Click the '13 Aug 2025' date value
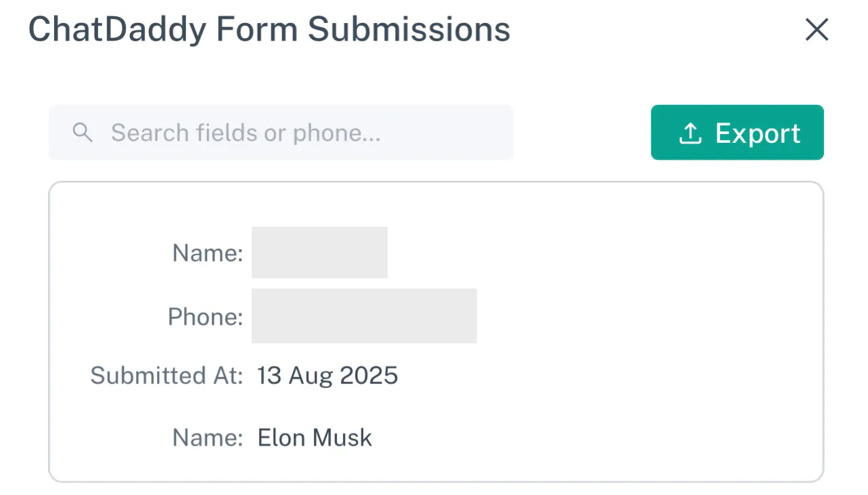Screen dimensions: 868x495 tap(327, 375)
